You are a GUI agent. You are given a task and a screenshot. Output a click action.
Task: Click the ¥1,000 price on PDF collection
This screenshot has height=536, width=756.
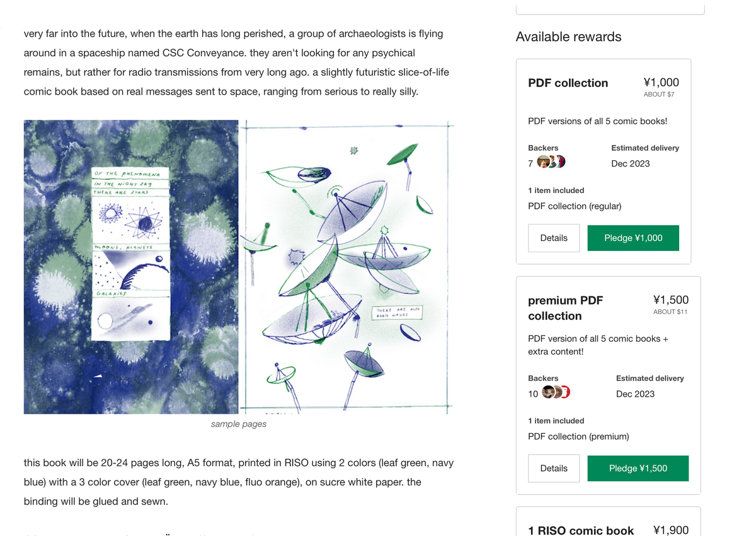click(x=661, y=83)
